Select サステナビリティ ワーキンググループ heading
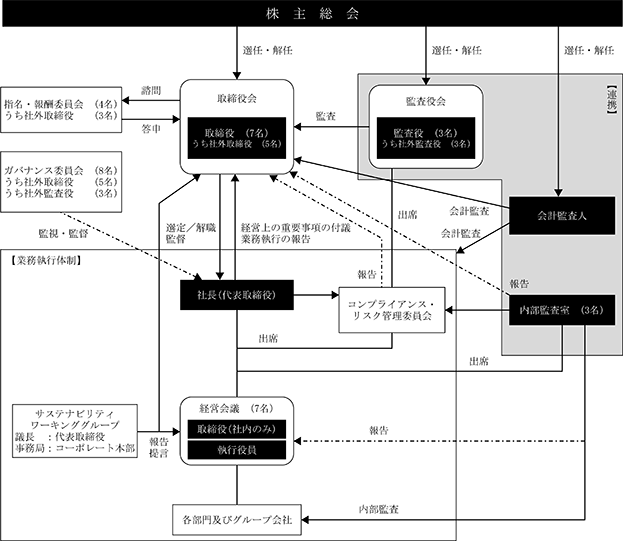The width and height of the screenshot is (623, 541). coord(75,419)
